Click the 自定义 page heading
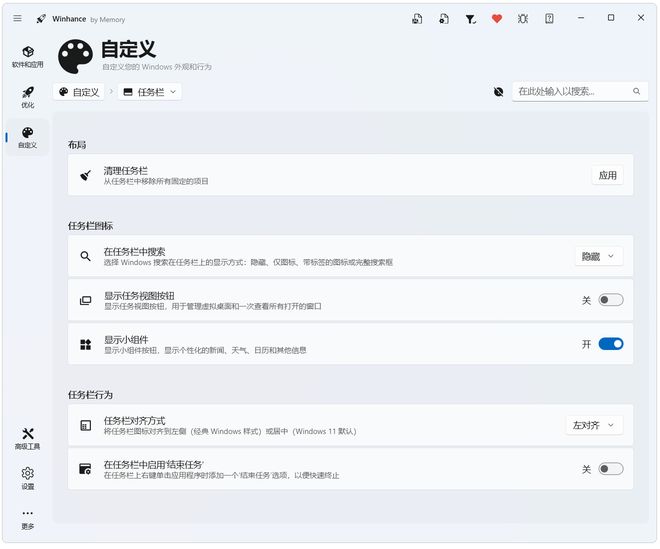 coord(129,49)
